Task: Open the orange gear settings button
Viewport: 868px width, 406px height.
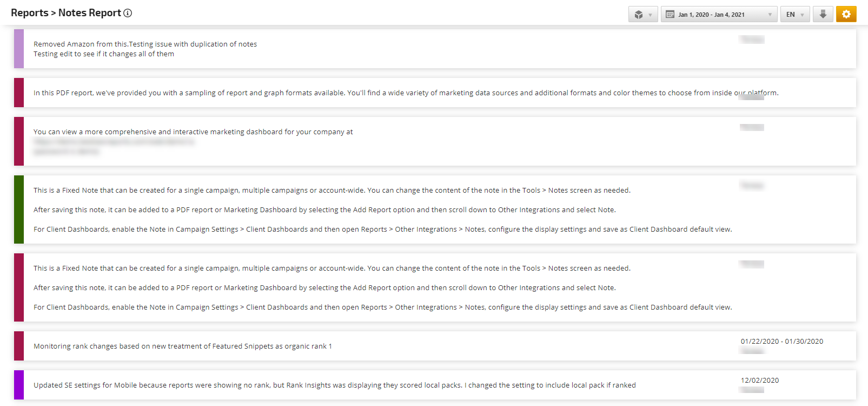Action: coord(846,15)
